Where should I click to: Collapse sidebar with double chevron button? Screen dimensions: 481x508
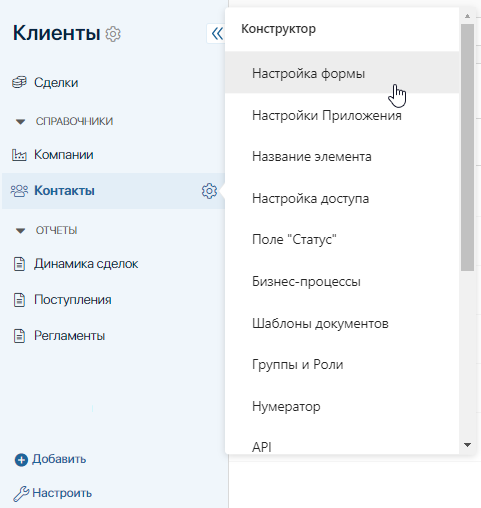217,33
